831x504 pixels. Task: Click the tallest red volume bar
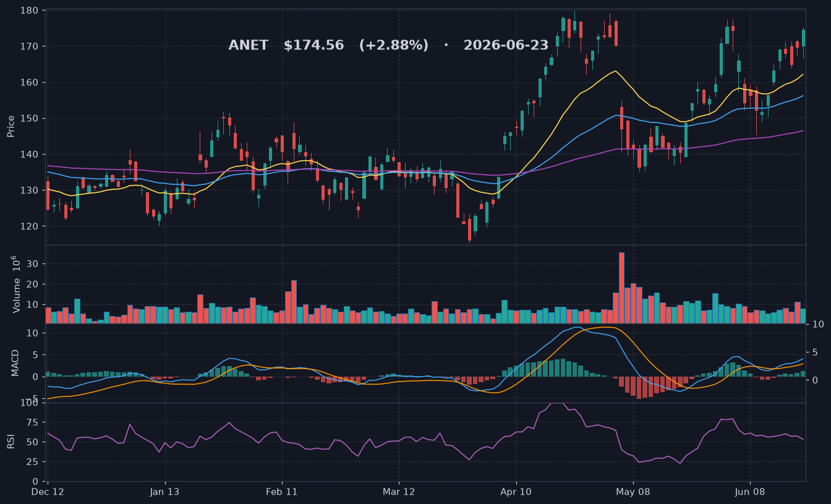pos(621,288)
